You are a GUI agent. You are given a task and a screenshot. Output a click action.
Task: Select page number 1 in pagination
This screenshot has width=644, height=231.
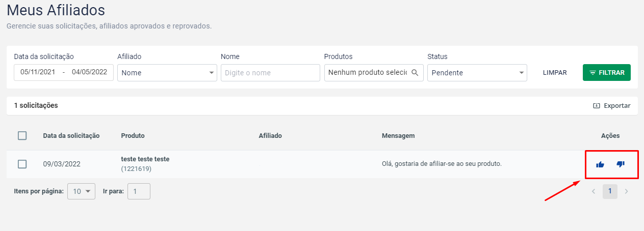pos(610,191)
